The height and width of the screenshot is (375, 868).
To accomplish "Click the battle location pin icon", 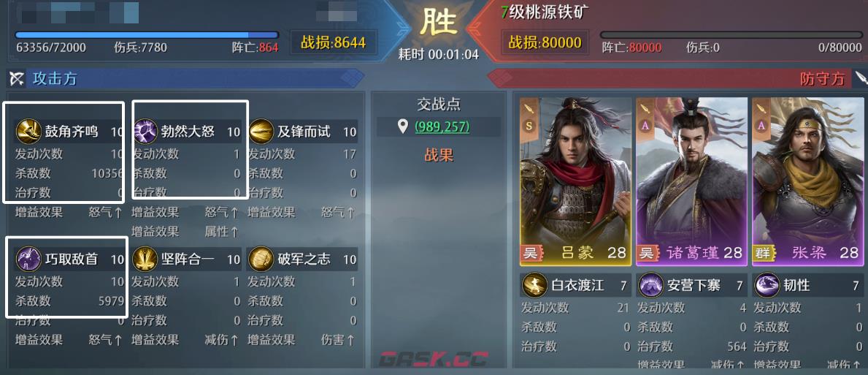I will pos(403,127).
